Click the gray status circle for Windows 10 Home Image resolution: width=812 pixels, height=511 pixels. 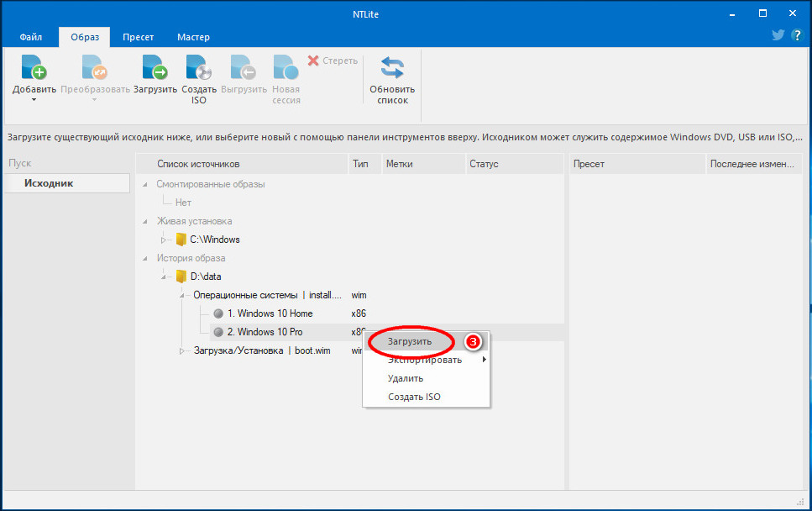tap(218, 313)
